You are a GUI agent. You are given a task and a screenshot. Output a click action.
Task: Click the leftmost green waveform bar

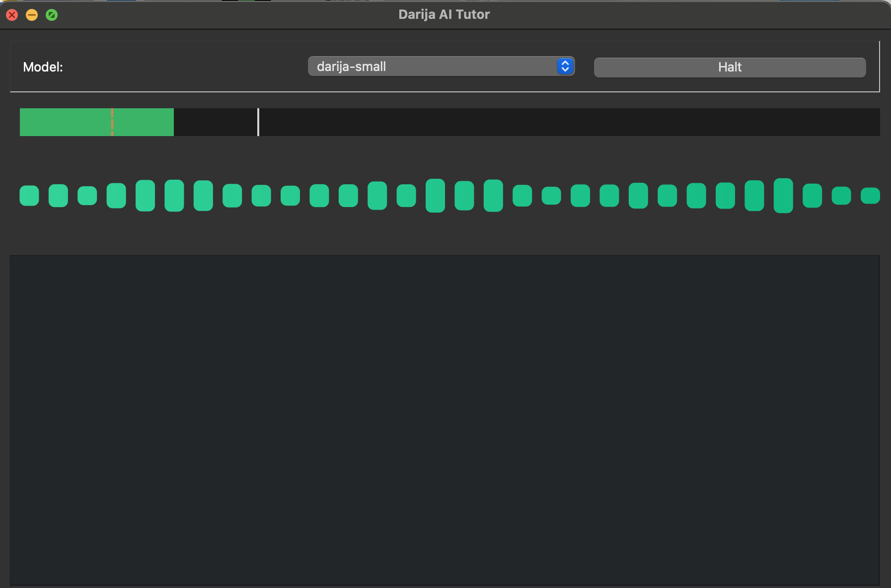click(29, 196)
